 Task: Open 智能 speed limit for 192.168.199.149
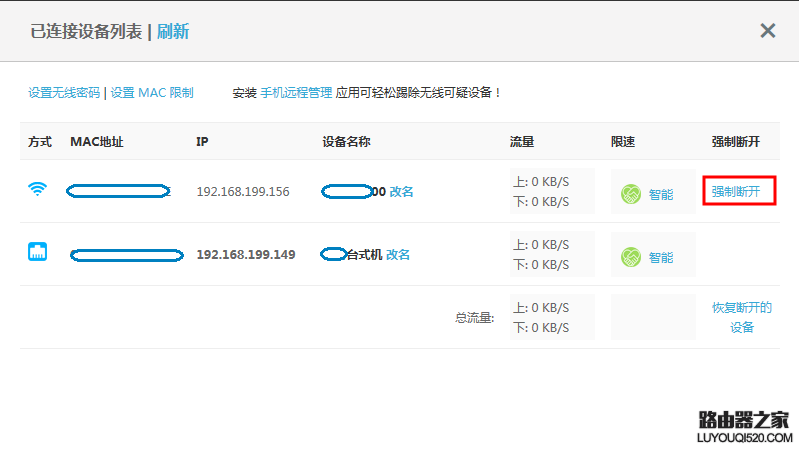pyautogui.click(x=661, y=258)
